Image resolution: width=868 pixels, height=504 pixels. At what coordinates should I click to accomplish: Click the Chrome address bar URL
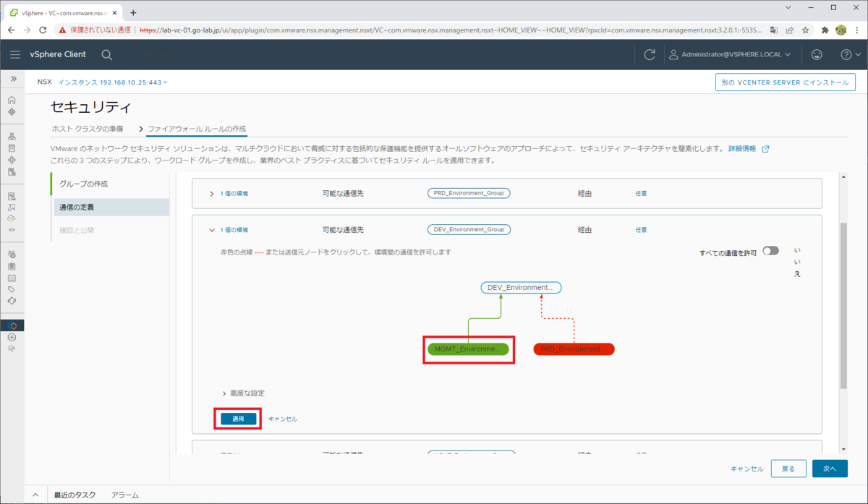(x=452, y=30)
